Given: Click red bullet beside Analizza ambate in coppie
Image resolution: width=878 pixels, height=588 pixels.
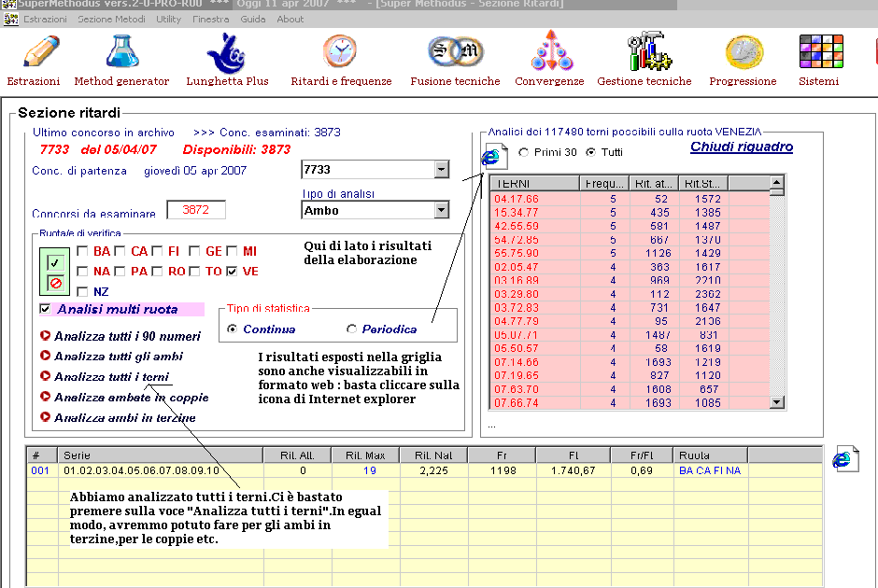Looking at the screenshot, I should tap(46, 397).
